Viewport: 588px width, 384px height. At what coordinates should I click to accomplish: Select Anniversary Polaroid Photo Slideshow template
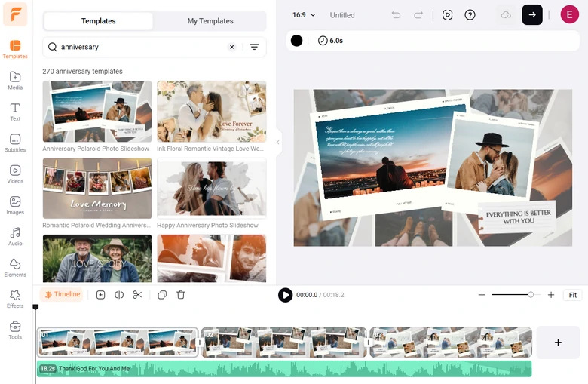click(x=97, y=112)
